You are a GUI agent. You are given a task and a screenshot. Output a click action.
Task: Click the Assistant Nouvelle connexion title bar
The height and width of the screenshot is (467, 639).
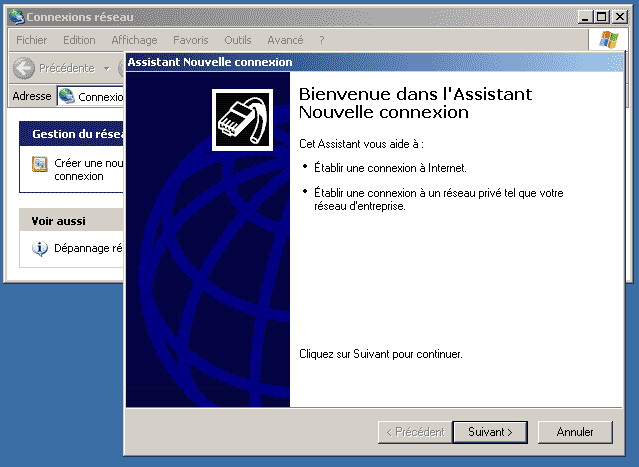(x=374, y=62)
